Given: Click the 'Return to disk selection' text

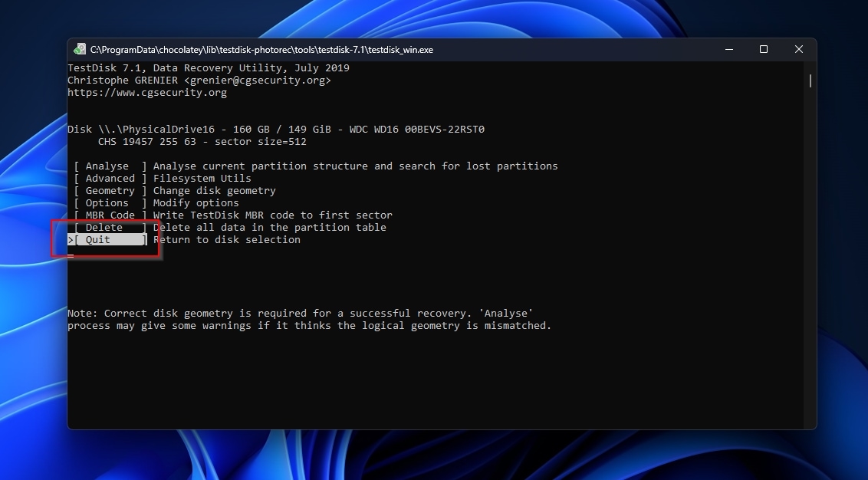Looking at the screenshot, I should pyautogui.click(x=227, y=239).
